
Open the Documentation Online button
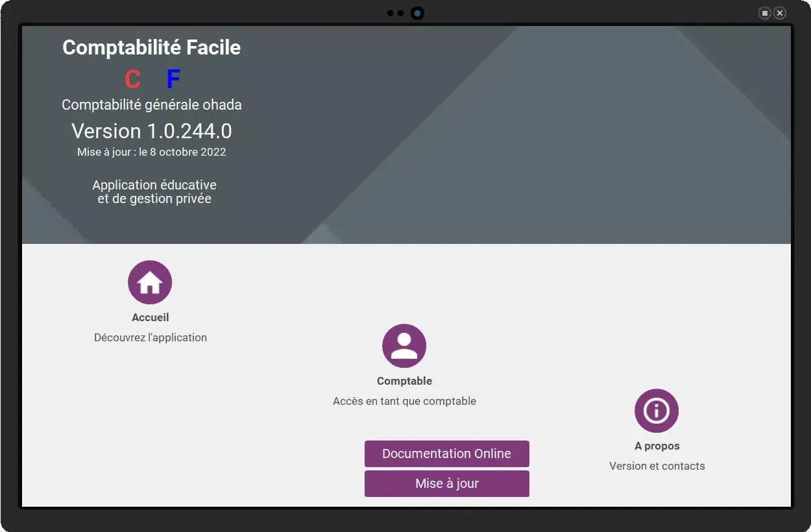click(x=446, y=453)
